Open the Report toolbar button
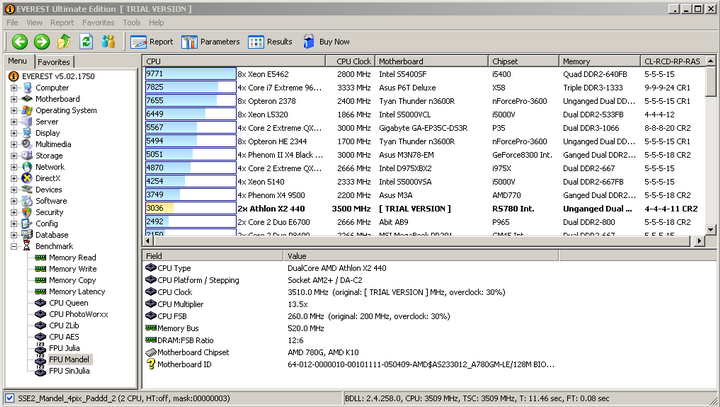Viewport: 720px width, 407px height. (x=152, y=42)
